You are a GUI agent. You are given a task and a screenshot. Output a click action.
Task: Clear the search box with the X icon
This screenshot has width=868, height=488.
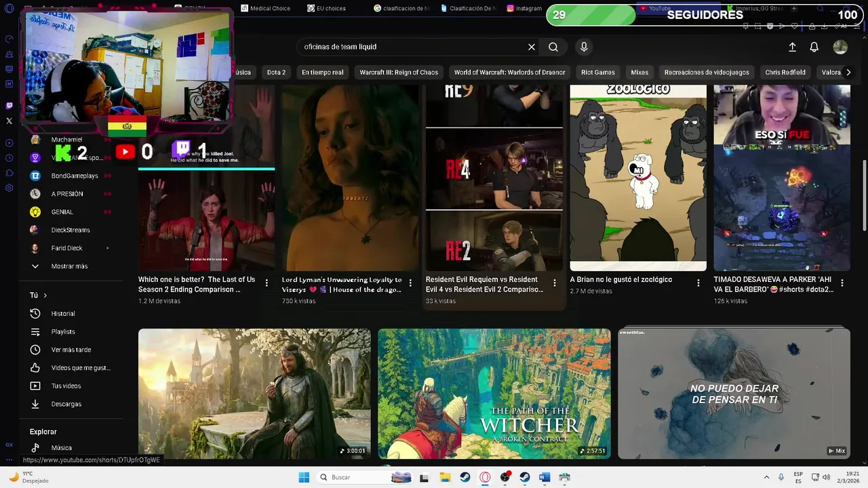(x=532, y=47)
